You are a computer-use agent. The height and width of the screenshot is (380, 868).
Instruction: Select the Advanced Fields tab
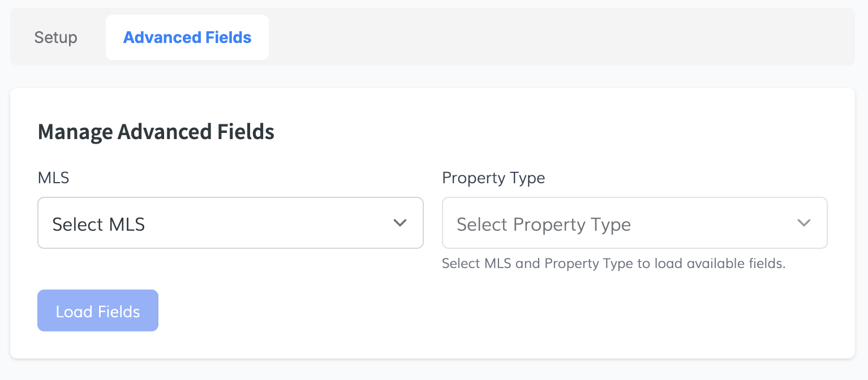187,37
